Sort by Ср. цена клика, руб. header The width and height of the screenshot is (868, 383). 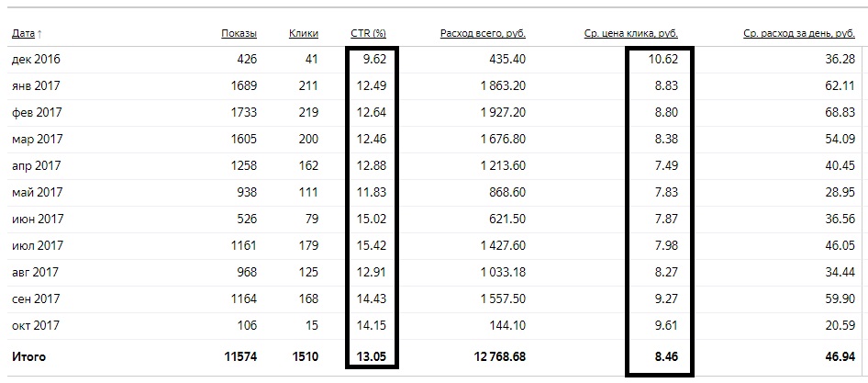point(631,33)
